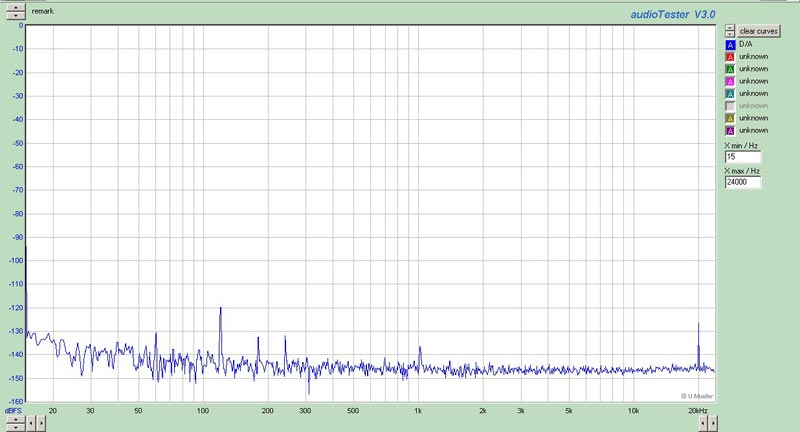Click the right arrow button at bottom-right
The height and width of the screenshot is (432, 800).
pyautogui.click(x=713, y=423)
